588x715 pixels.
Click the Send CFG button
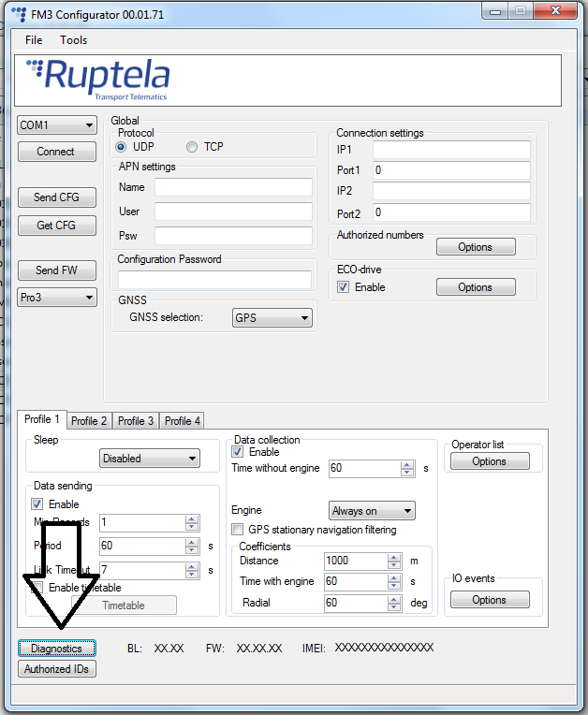point(57,197)
